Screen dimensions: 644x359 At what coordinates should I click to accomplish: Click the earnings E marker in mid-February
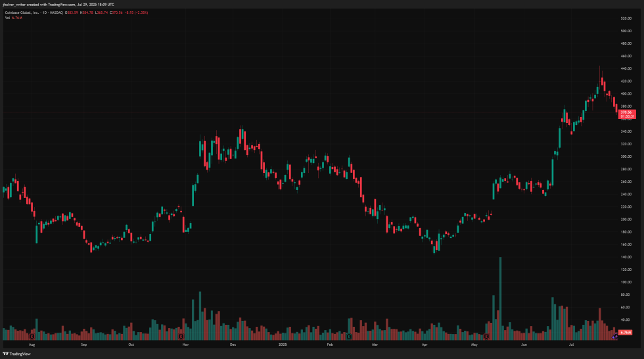349,336
